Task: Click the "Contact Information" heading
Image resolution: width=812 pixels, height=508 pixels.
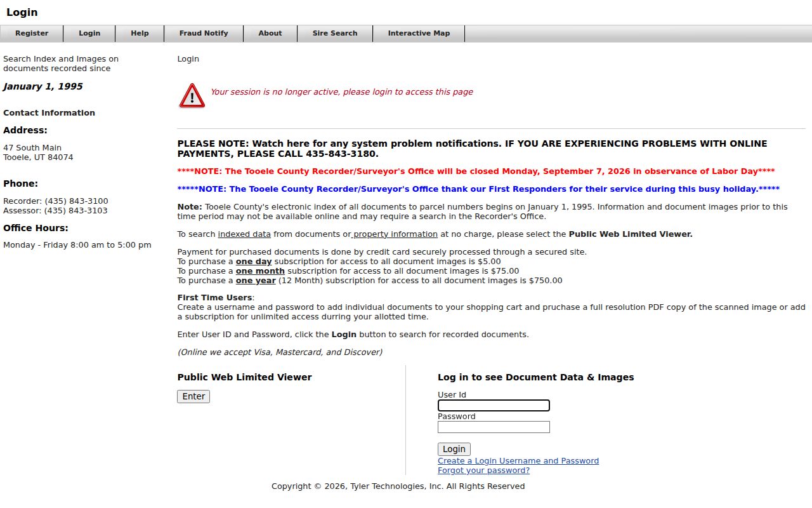Action: pos(49,113)
